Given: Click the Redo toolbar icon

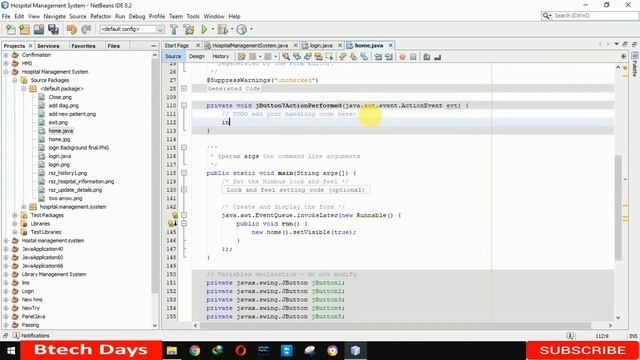Looking at the screenshot, I should [86, 29].
